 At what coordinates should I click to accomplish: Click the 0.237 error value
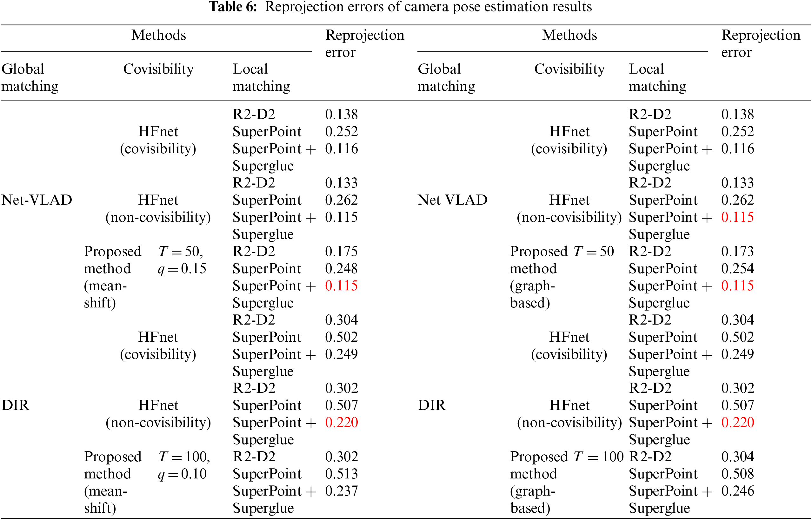341,491
